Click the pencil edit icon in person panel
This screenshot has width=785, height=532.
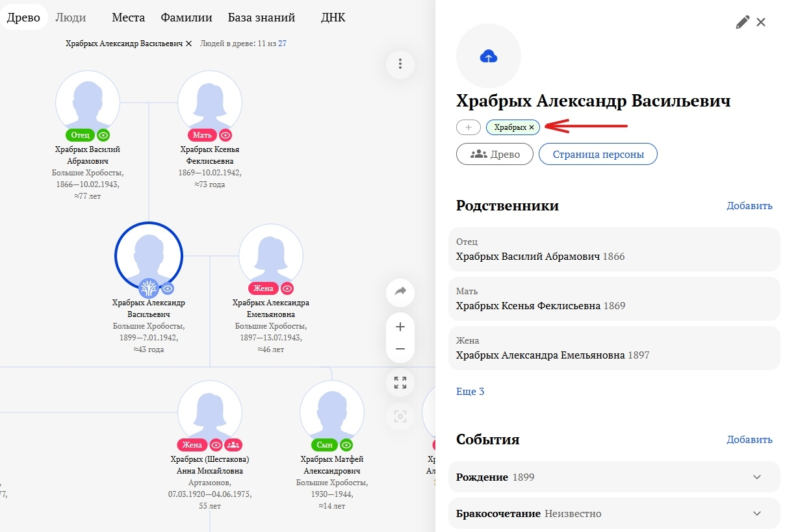click(742, 23)
